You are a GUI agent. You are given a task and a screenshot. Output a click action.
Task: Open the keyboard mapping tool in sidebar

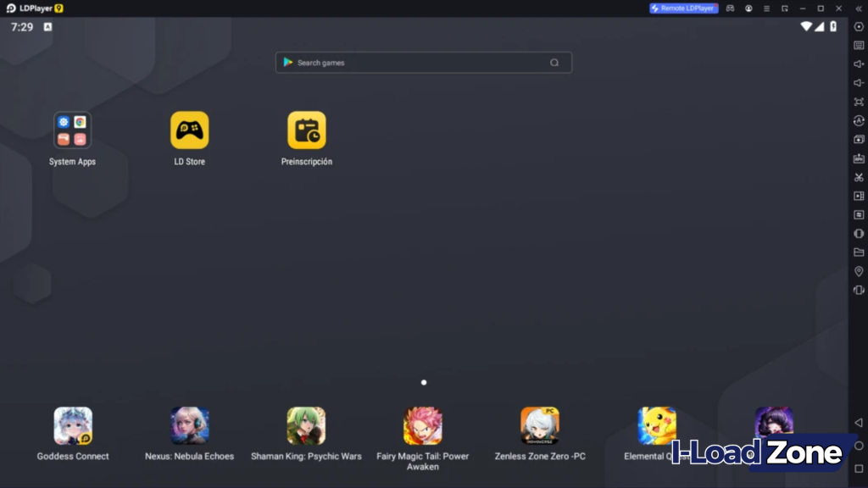(858, 45)
